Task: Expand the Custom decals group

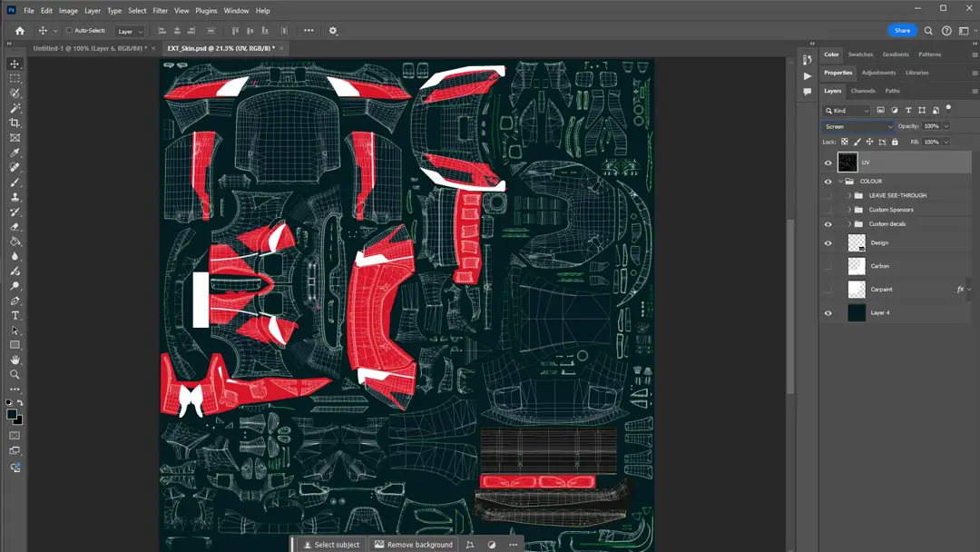Action: coord(848,224)
